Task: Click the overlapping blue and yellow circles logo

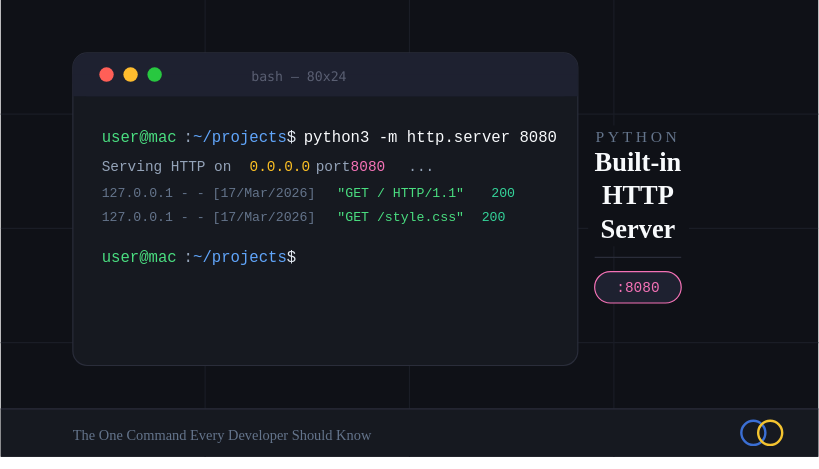Action: coord(762,433)
